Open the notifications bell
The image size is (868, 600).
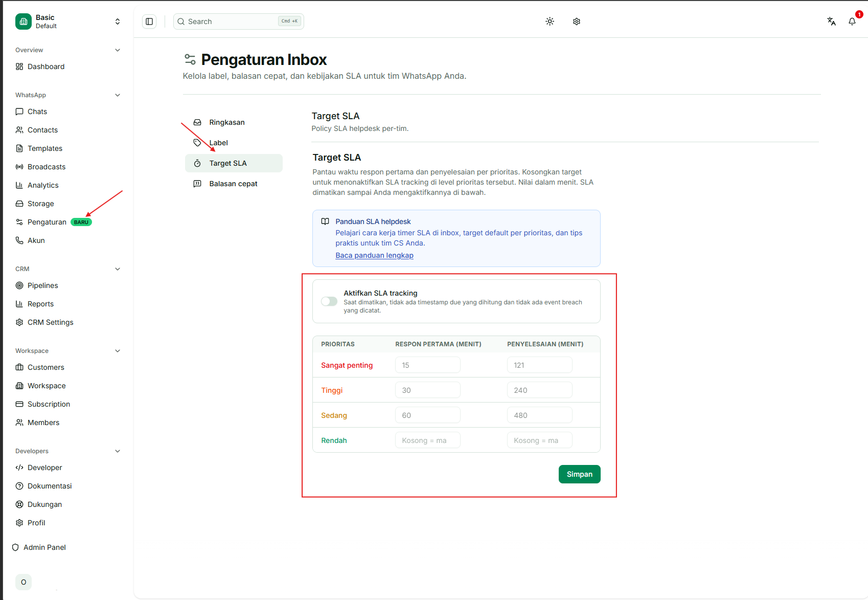point(852,21)
